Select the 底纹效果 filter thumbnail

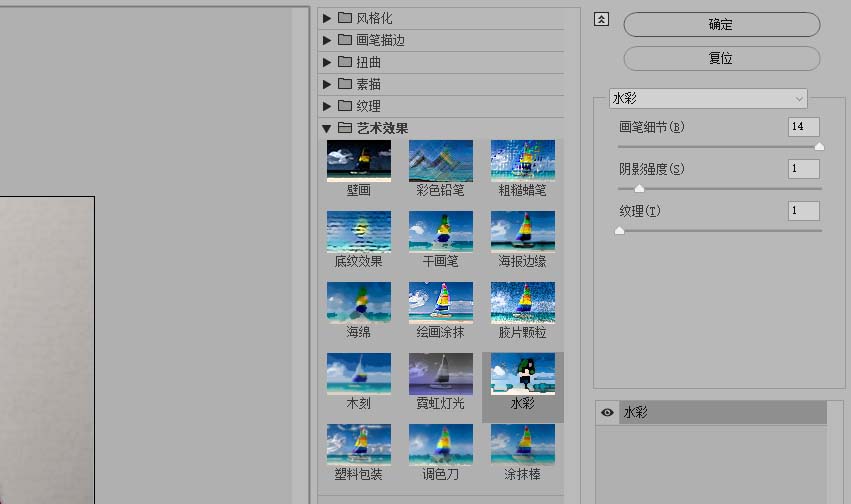click(x=359, y=232)
